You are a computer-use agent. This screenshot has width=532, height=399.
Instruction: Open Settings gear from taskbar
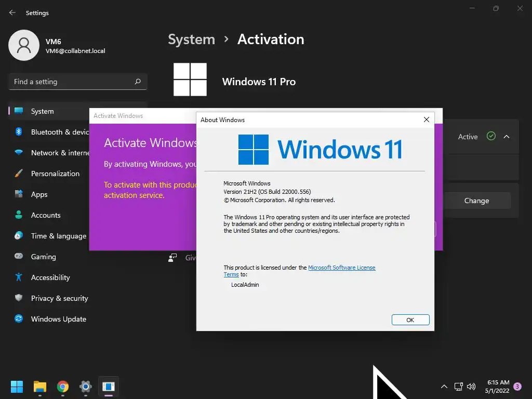pyautogui.click(x=86, y=387)
